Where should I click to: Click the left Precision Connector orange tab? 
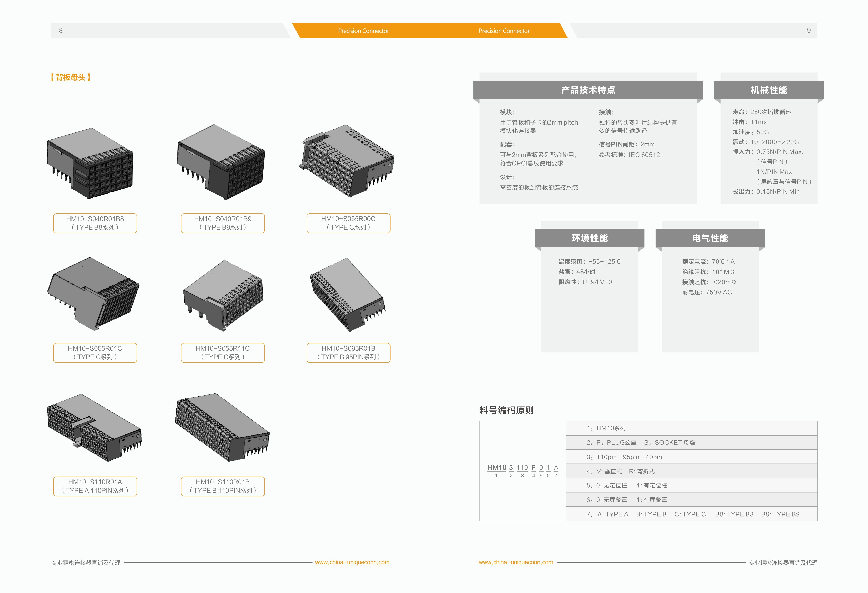coord(363,31)
